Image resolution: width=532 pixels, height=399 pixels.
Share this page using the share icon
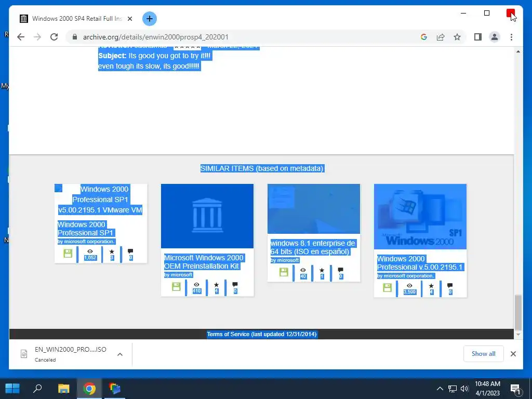click(441, 37)
